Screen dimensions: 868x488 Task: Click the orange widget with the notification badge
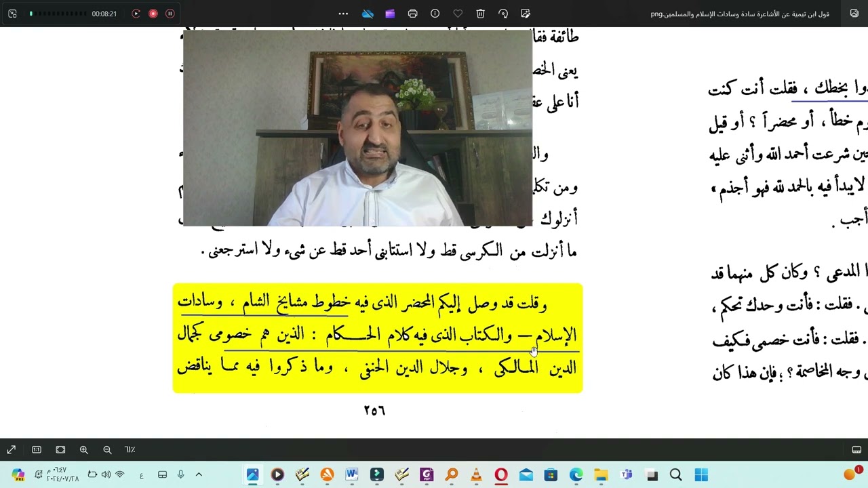click(x=852, y=474)
